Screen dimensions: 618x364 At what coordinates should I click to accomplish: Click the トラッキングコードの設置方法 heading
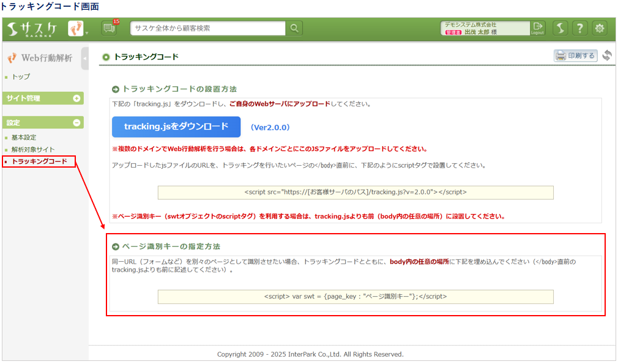click(179, 89)
